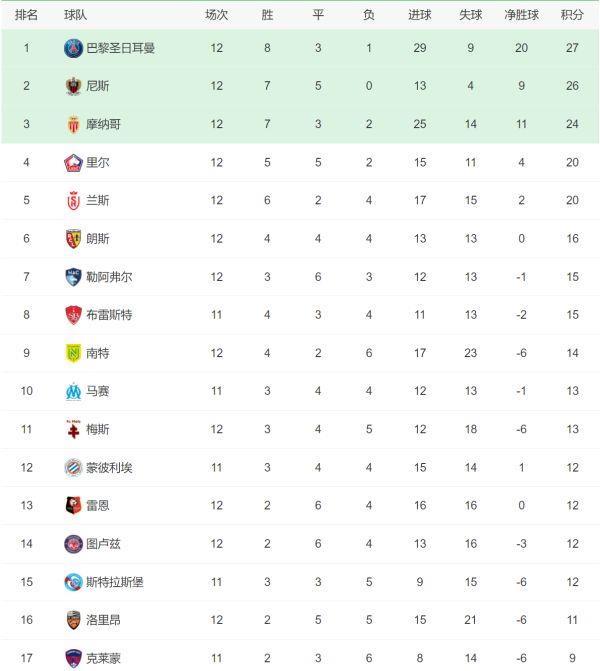Open the 巴黎圣日耳曼 team link

point(120,48)
